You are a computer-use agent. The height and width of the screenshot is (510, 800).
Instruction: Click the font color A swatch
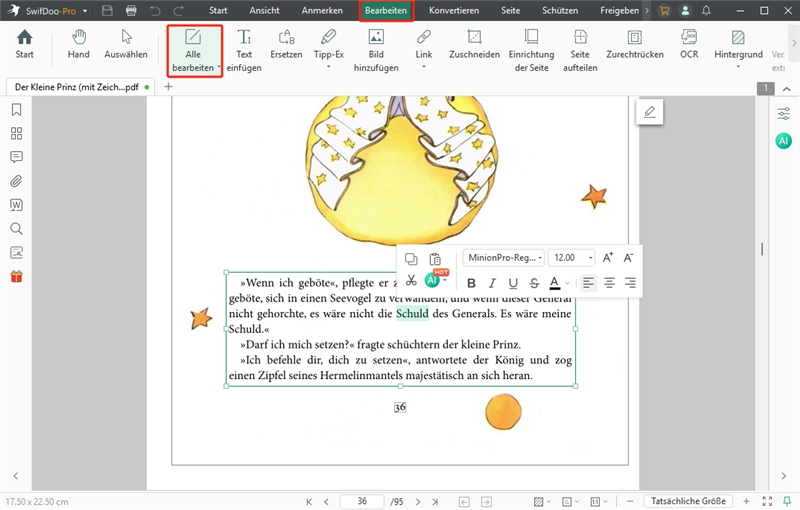[x=555, y=283]
